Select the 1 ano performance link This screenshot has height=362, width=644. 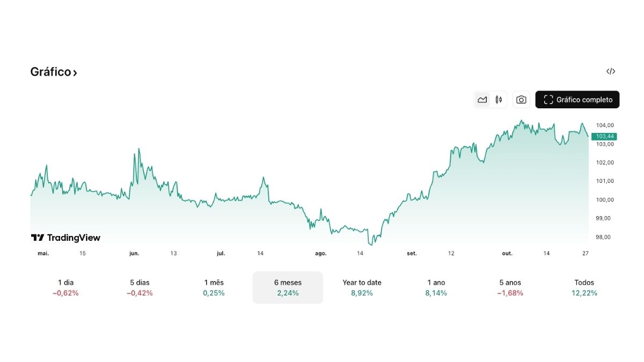pyautogui.click(x=436, y=287)
